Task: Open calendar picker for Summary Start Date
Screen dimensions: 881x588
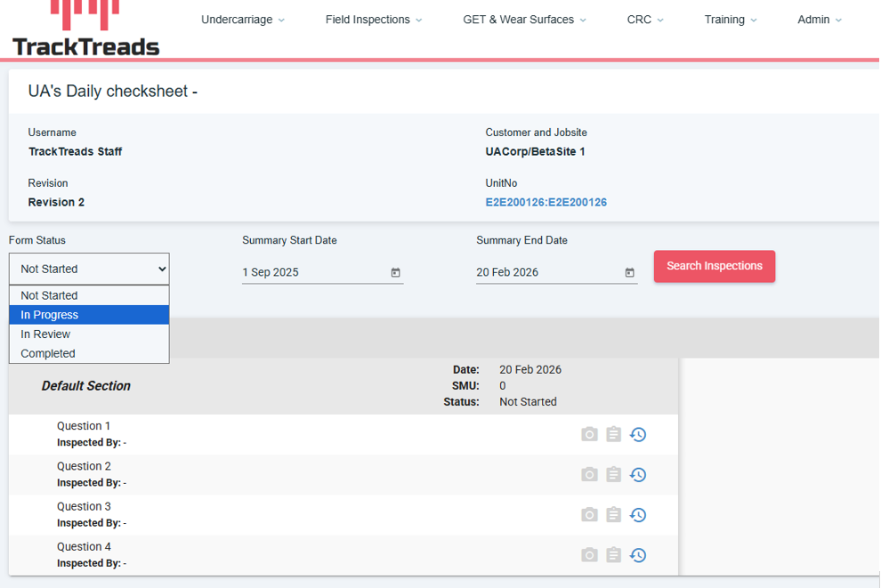Action: pyautogui.click(x=395, y=272)
